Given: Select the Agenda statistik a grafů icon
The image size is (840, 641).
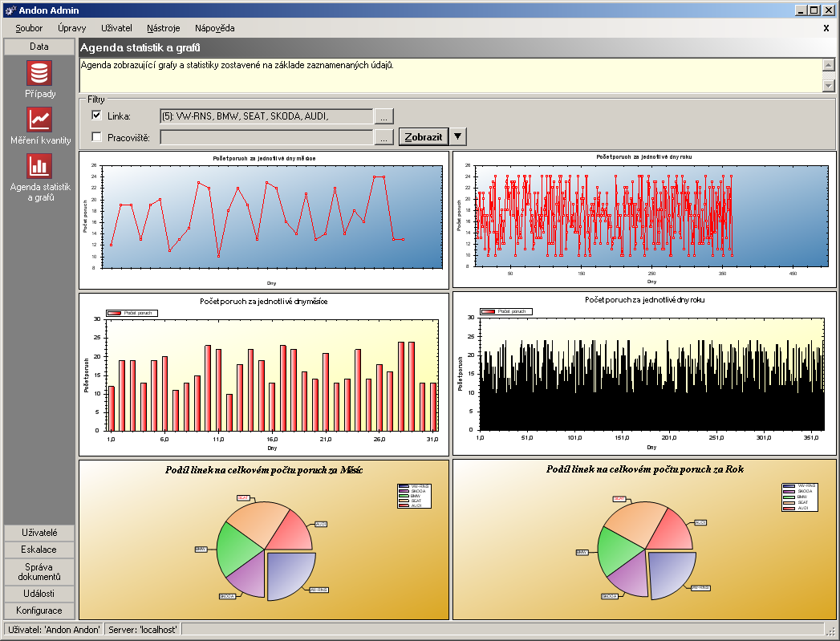Looking at the screenshot, I should coord(39,166).
